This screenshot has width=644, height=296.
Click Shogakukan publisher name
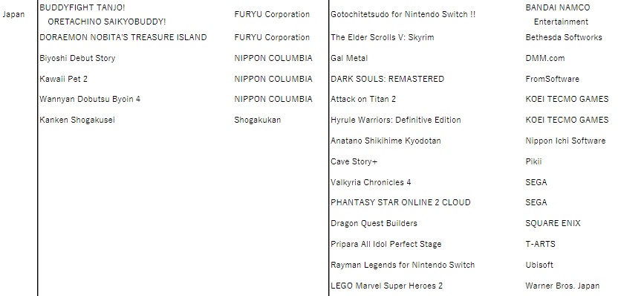pyautogui.click(x=258, y=120)
